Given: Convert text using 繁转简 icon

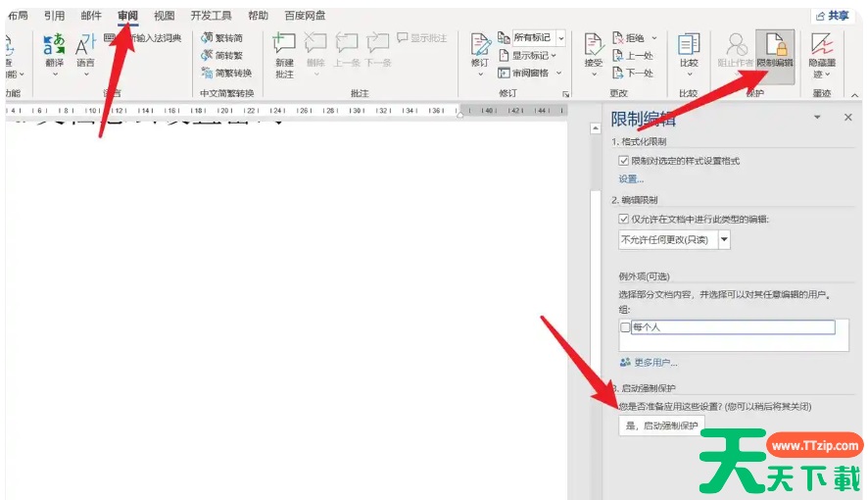Looking at the screenshot, I should [221, 38].
